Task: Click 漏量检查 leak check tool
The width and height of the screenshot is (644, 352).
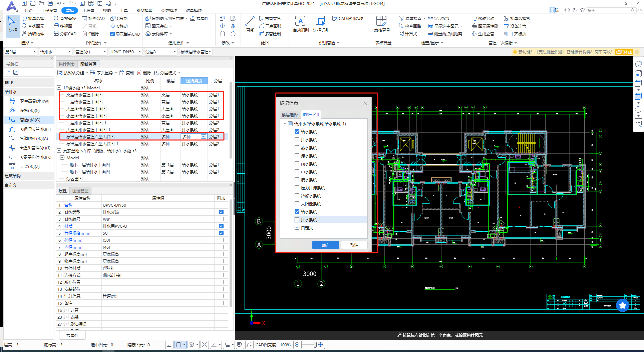Action: click(x=410, y=18)
